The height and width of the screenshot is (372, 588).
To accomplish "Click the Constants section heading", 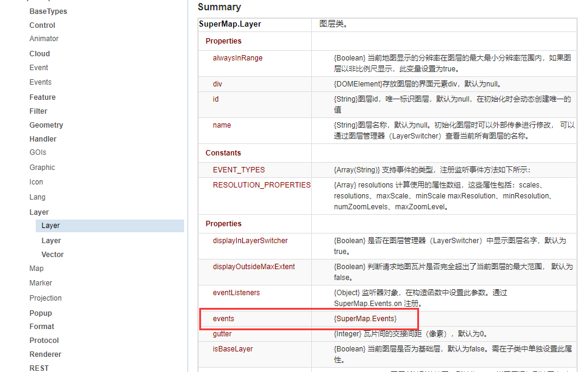I will click(x=223, y=153).
